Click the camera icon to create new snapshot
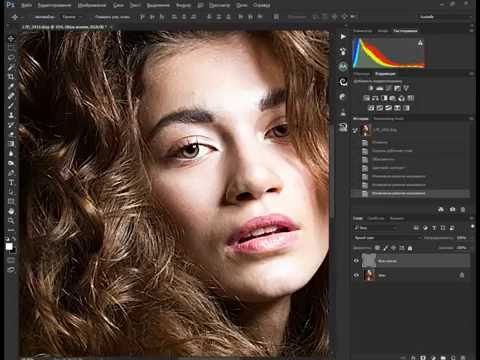 click(x=452, y=209)
